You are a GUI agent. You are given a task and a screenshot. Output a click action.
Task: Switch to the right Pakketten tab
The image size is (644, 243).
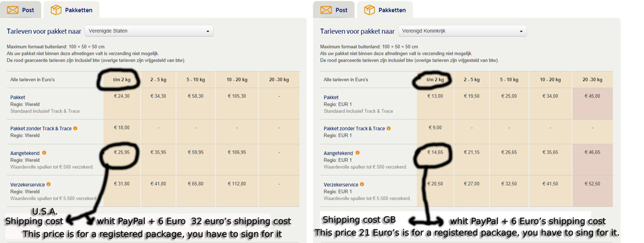pos(385,10)
